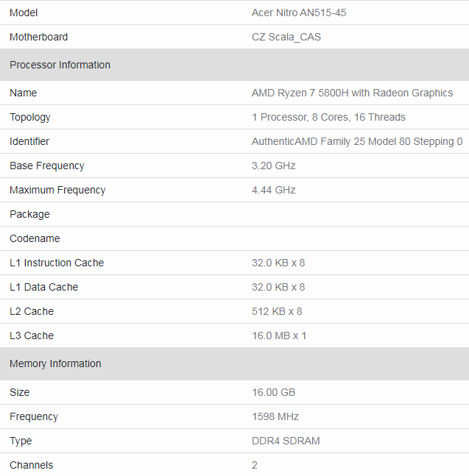Screen dimensions: 469x476
Task: Click the 1 Processor, 8 Cores, 16 Threads text
Action: pyautogui.click(x=328, y=117)
